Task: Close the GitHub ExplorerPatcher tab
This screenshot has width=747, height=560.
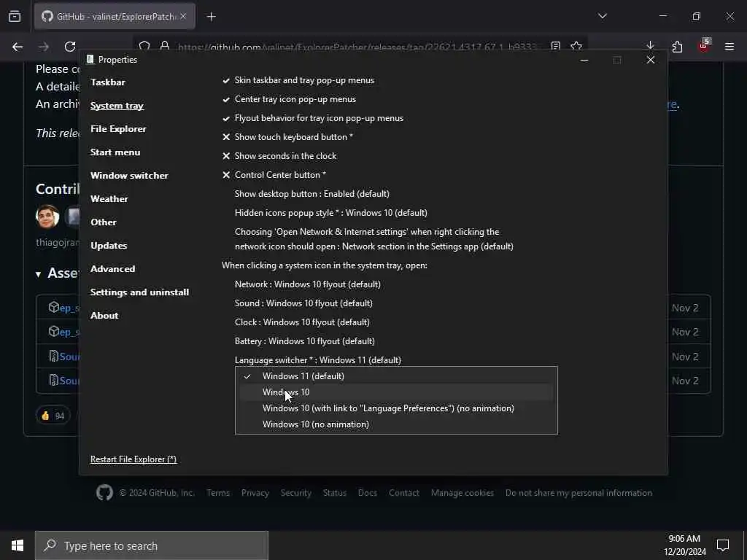Action: tap(183, 16)
